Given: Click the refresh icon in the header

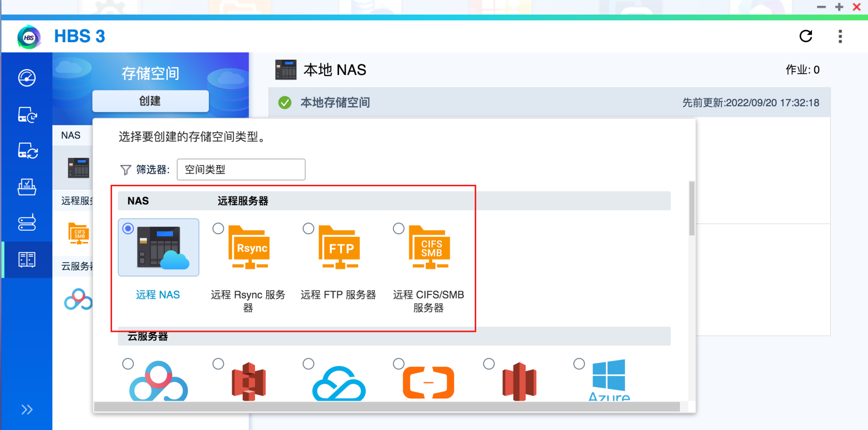Looking at the screenshot, I should click(x=807, y=36).
